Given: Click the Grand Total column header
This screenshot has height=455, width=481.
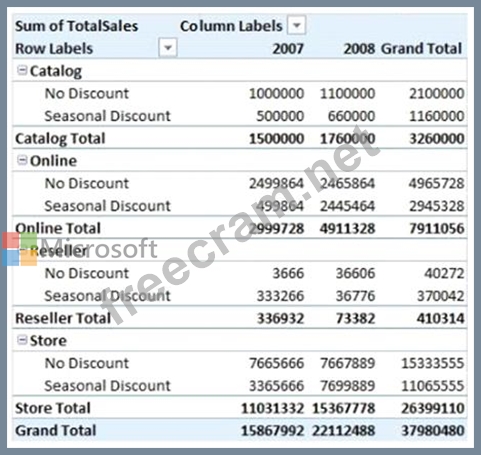Looking at the screenshot, I should click(x=421, y=49).
